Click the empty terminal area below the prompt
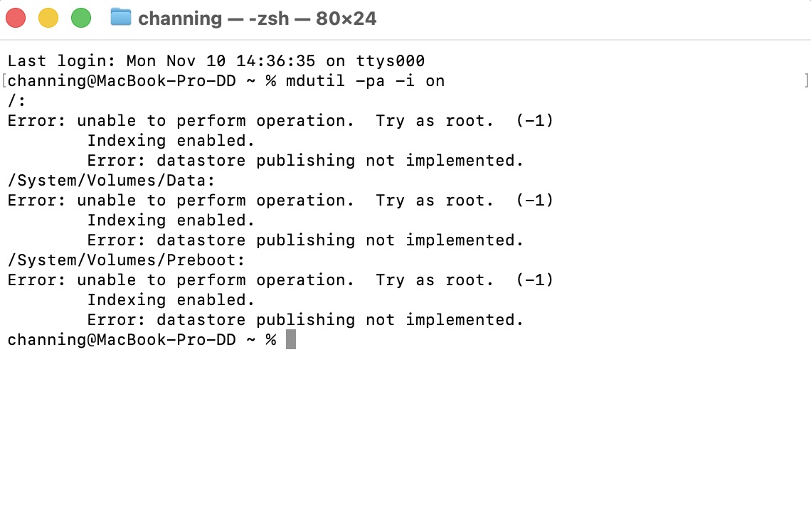Viewport: 811px width, 532px height. coord(405,441)
